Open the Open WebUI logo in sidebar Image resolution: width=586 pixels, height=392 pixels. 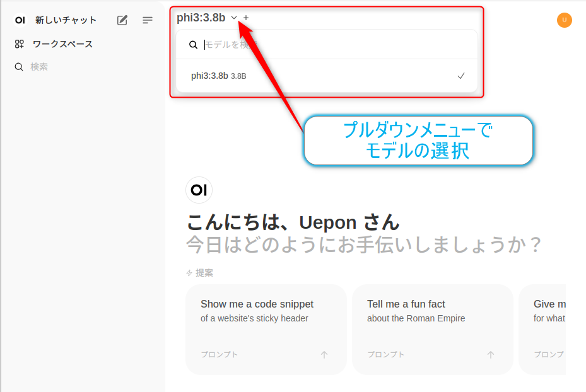tap(20, 20)
